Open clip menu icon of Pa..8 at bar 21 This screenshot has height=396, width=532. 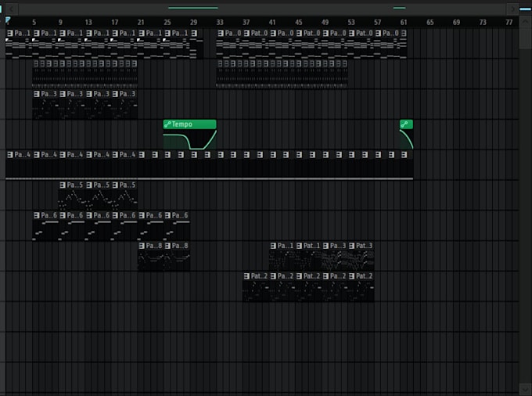pos(142,246)
